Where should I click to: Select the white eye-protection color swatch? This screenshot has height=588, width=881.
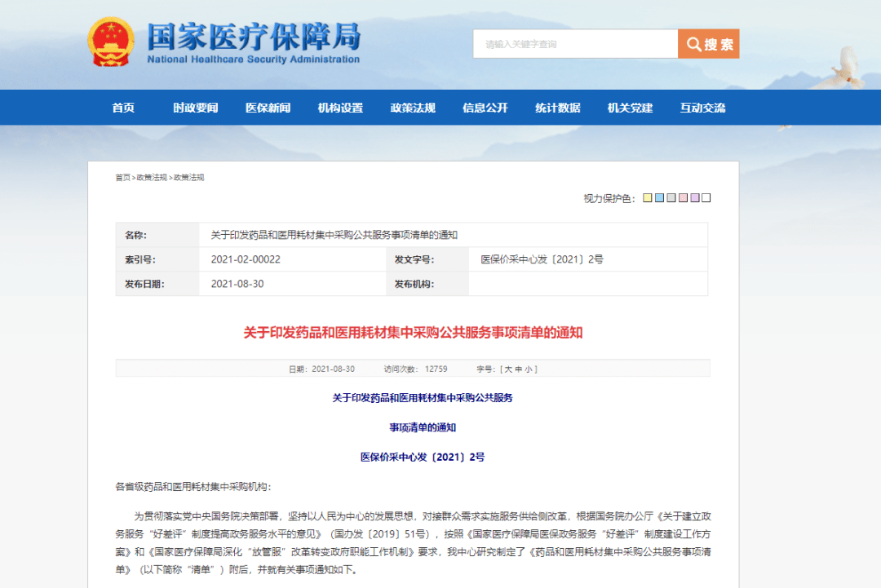[706, 197]
